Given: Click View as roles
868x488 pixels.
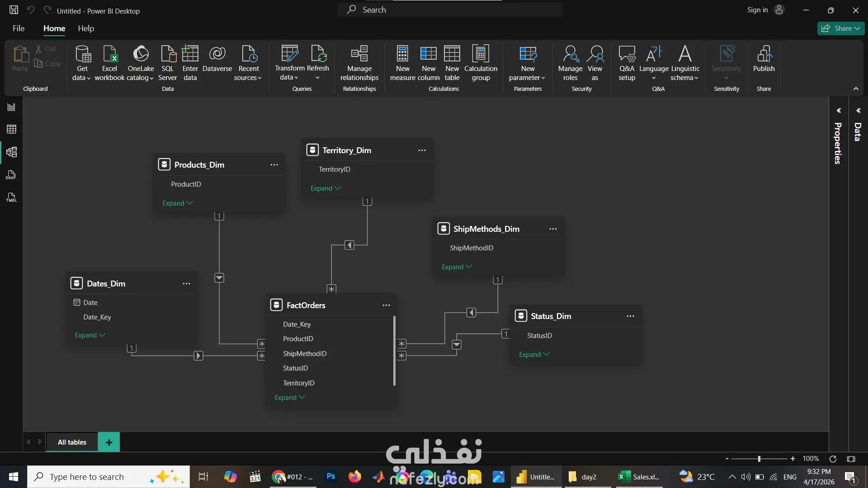Looking at the screenshot, I should 595,63.
